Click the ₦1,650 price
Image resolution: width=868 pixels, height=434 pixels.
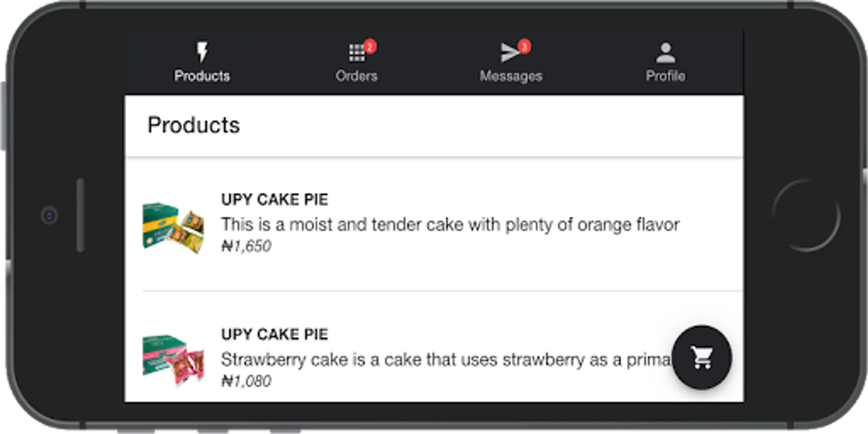246,246
